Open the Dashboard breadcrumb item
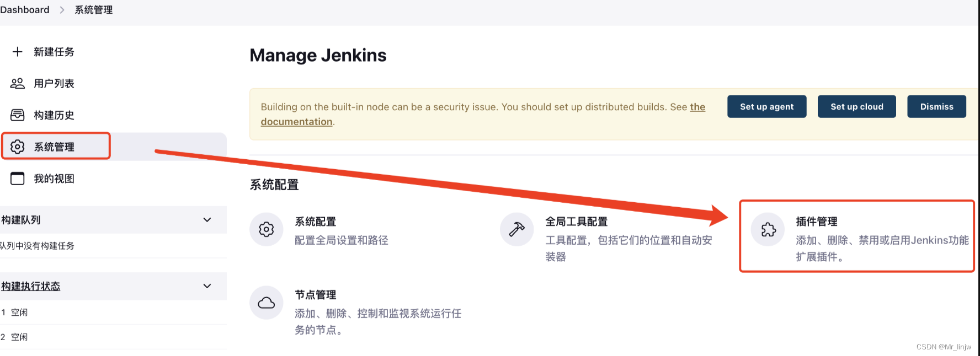Viewport: 980px width, 356px height. (x=25, y=9)
